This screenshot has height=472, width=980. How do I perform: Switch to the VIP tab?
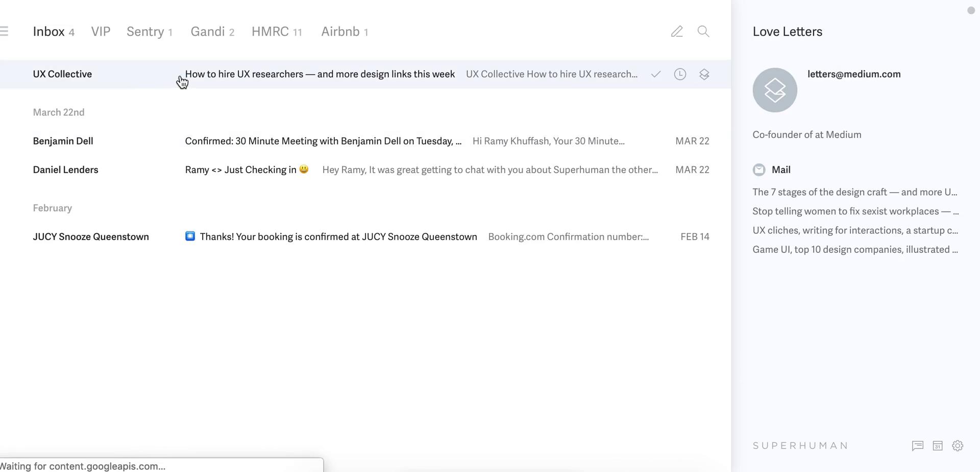point(101,32)
